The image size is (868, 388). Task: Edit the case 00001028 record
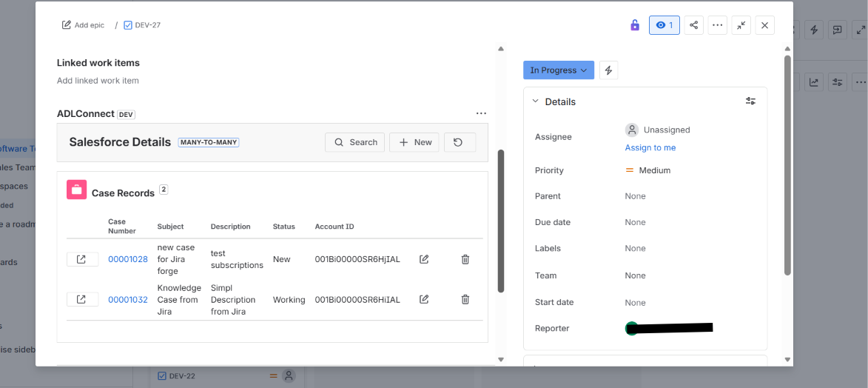click(424, 259)
